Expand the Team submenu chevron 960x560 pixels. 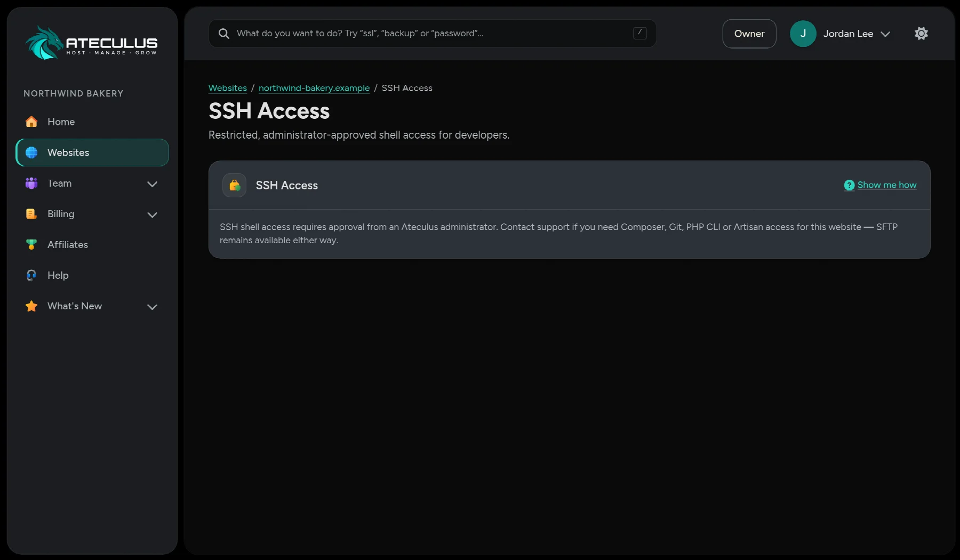click(152, 184)
